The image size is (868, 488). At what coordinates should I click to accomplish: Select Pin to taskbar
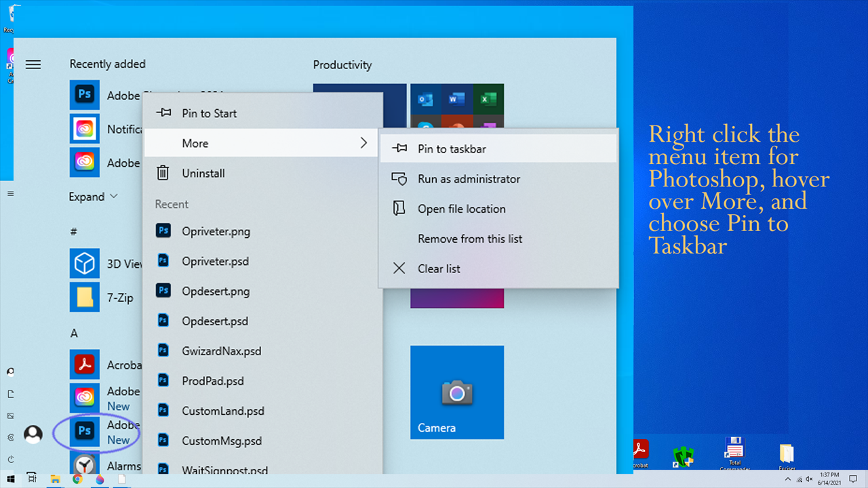(x=498, y=149)
